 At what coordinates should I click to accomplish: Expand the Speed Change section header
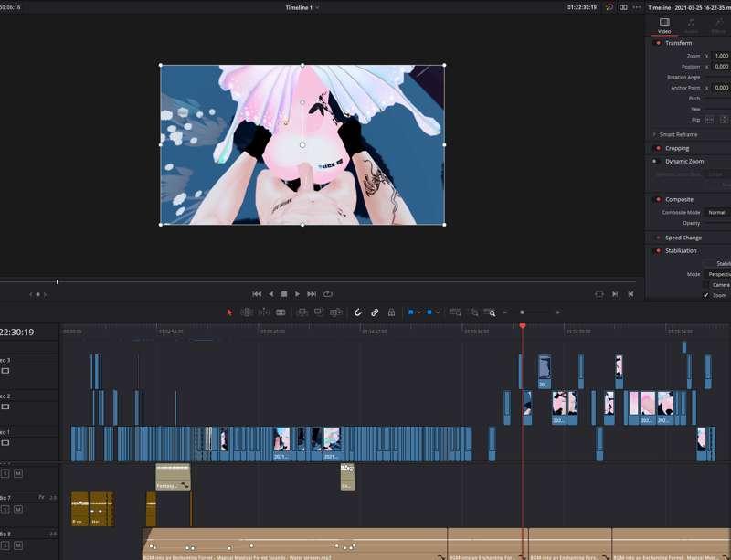[683, 238]
